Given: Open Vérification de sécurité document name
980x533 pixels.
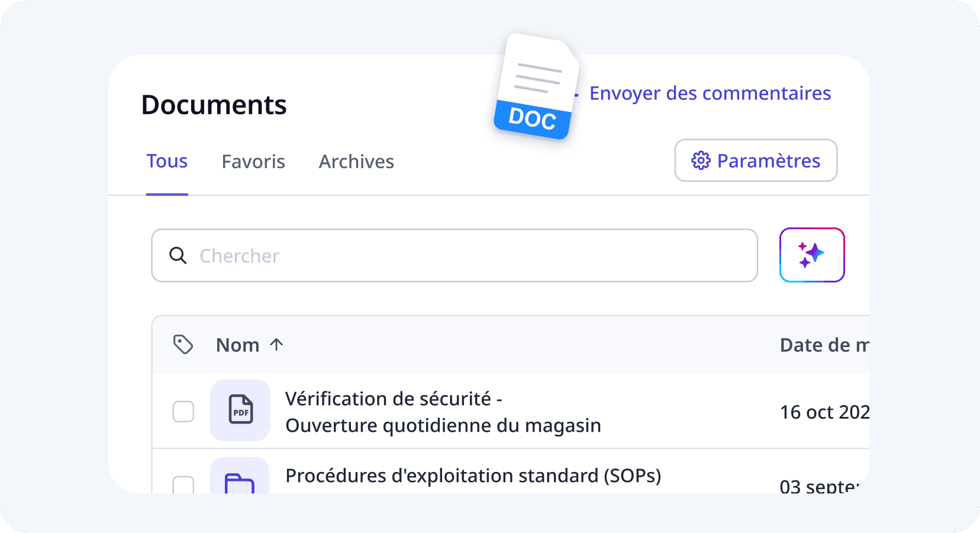Looking at the screenshot, I should click(x=443, y=412).
